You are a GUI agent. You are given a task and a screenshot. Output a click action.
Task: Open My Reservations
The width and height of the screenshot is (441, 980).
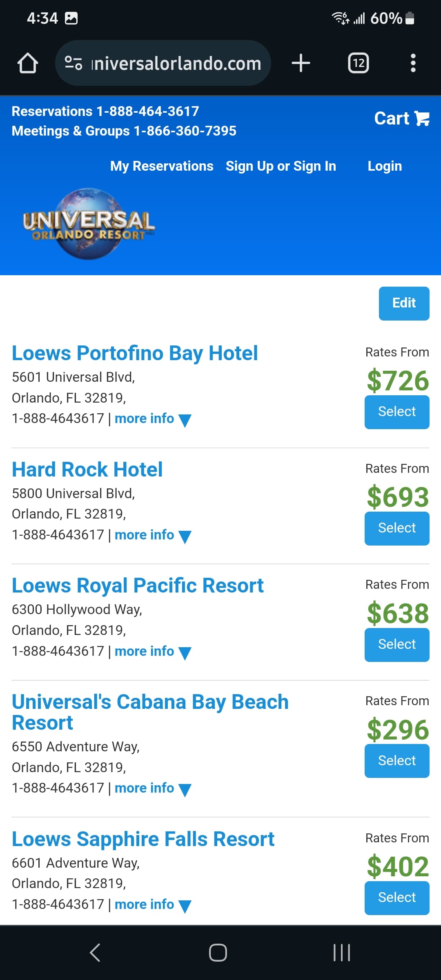coord(162,166)
